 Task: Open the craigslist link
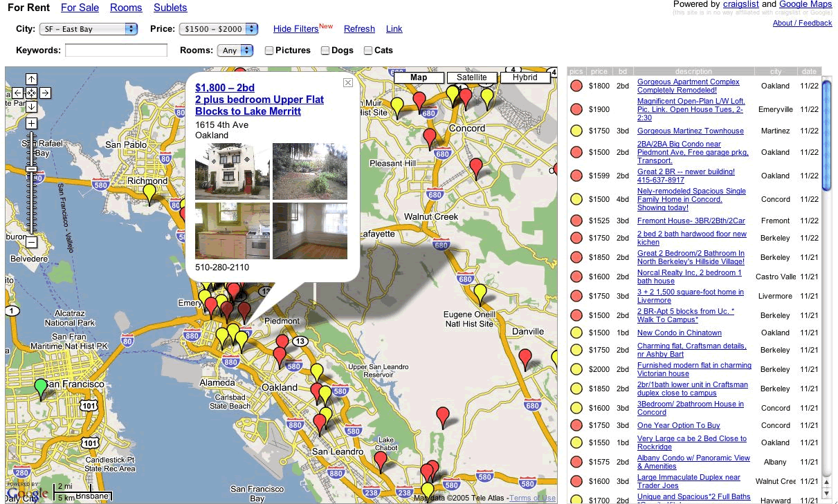pyautogui.click(x=741, y=4)
